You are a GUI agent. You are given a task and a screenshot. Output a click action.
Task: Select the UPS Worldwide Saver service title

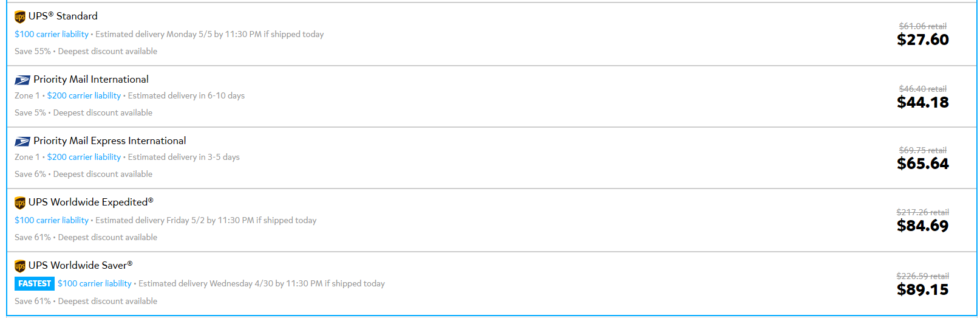coord(80,265)
